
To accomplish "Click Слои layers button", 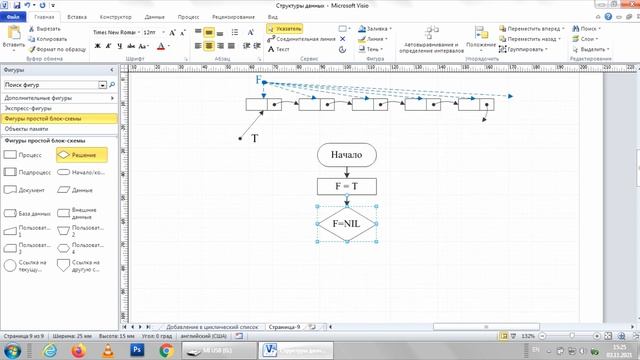I will pos(585,39).
